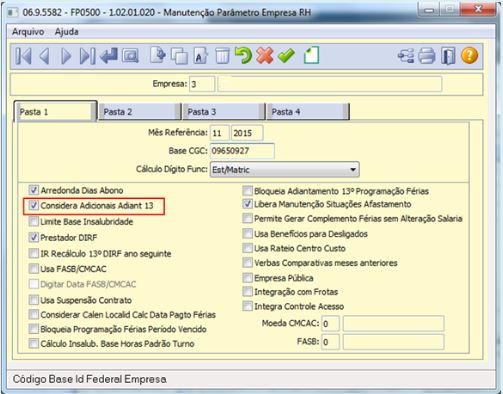Viewport: 503px width, 394px height.
Task: Open the search/zoom window icon
Action: tap(130, 56)
